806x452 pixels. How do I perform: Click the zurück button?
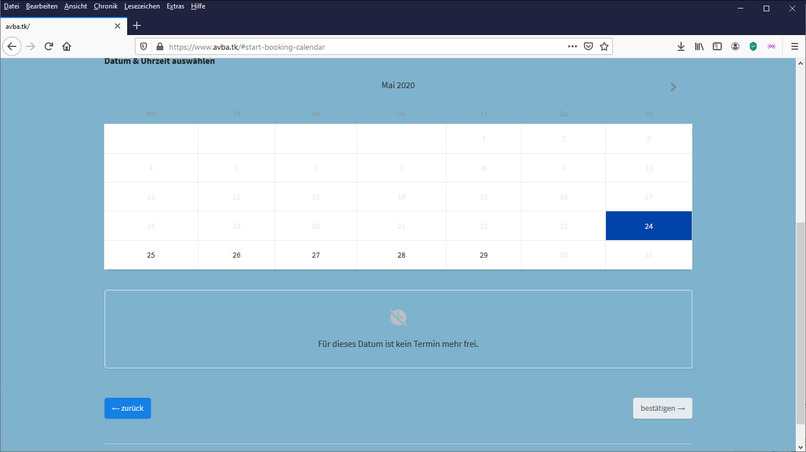pos(127,408)
